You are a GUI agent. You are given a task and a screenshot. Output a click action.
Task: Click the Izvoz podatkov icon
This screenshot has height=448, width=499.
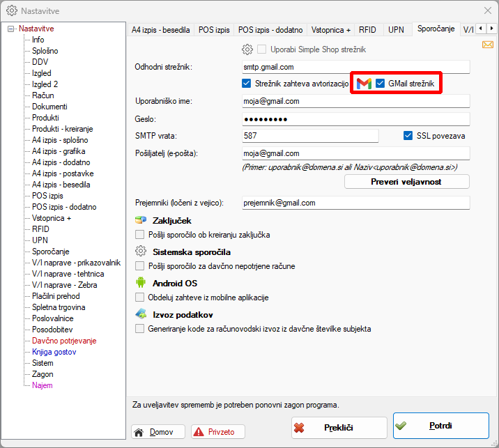tap(141, 314)
